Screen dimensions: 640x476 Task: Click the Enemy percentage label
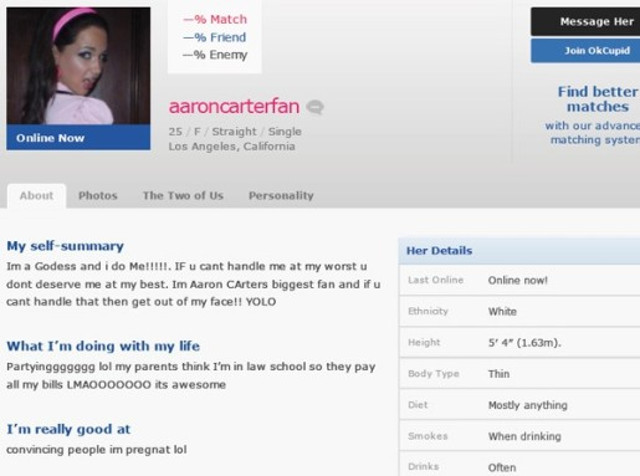click(214, 55)
